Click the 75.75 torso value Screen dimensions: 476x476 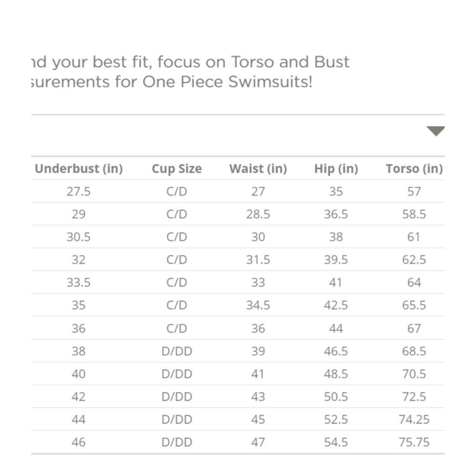414,442
